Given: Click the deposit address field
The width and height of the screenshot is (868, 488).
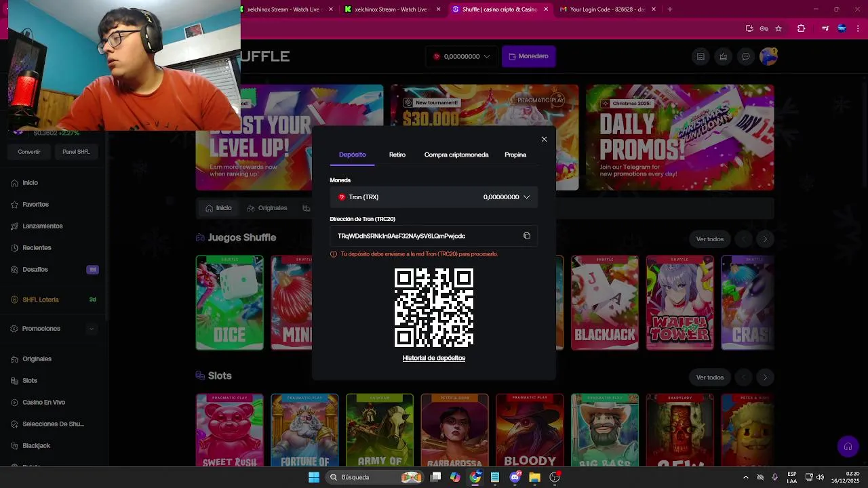Looking at the screenshot, I should pyautogui.click(x=434, y=236).
